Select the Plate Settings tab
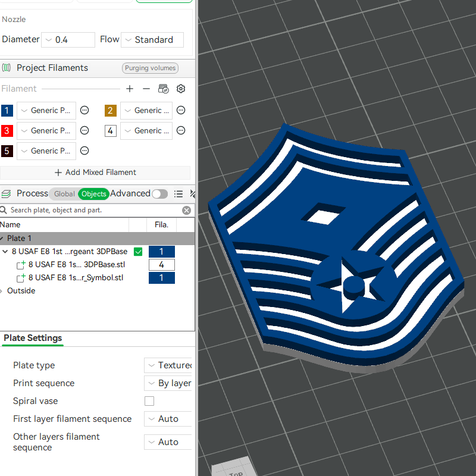 pos(33,338)
